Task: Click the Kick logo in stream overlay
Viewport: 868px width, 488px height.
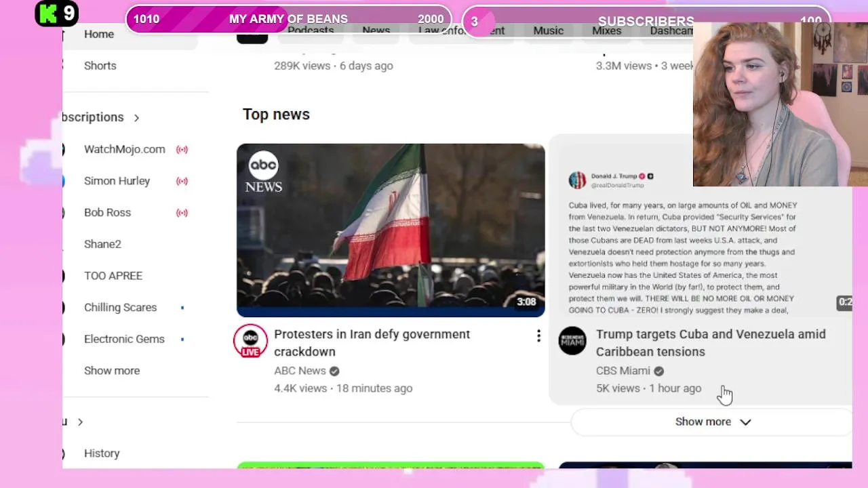Action: tap(49, 14)
